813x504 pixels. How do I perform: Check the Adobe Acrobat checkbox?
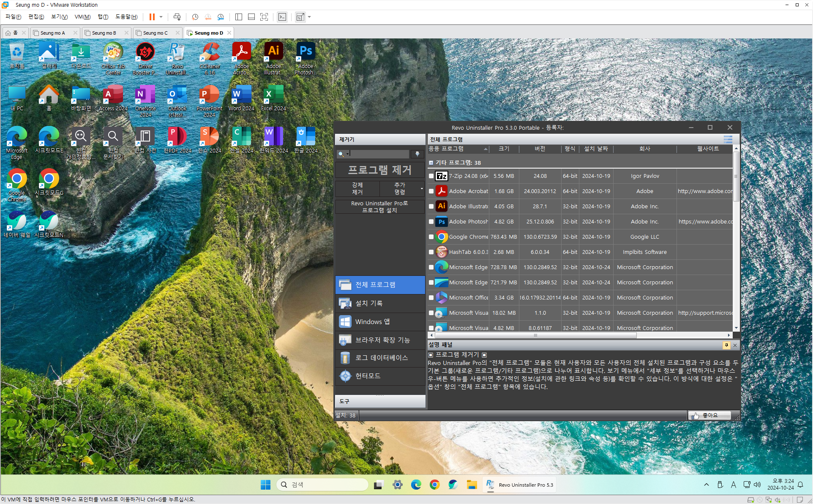point(431,191)
